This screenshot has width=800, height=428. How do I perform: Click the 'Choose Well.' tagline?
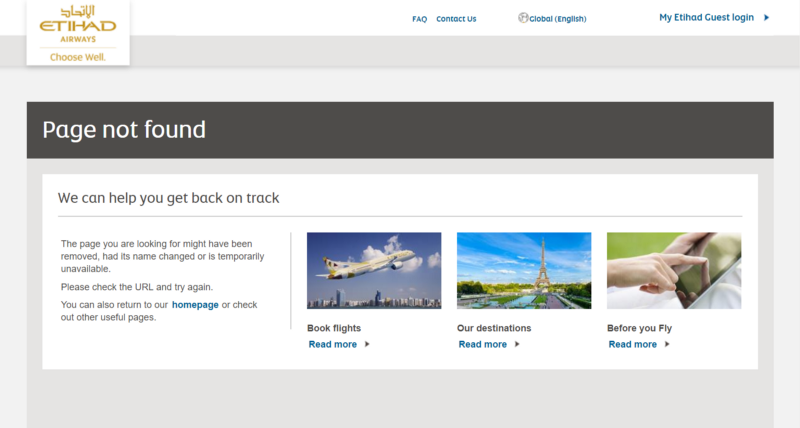tap(78, 57)
